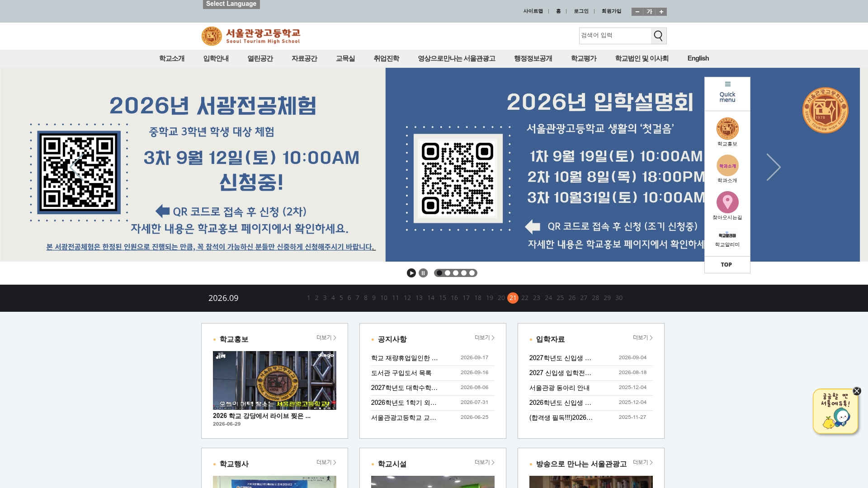The width and height of the screenshot is (868, 488).
Task: Select the fourth banner slide dot
Action: (x=464, y=273)
